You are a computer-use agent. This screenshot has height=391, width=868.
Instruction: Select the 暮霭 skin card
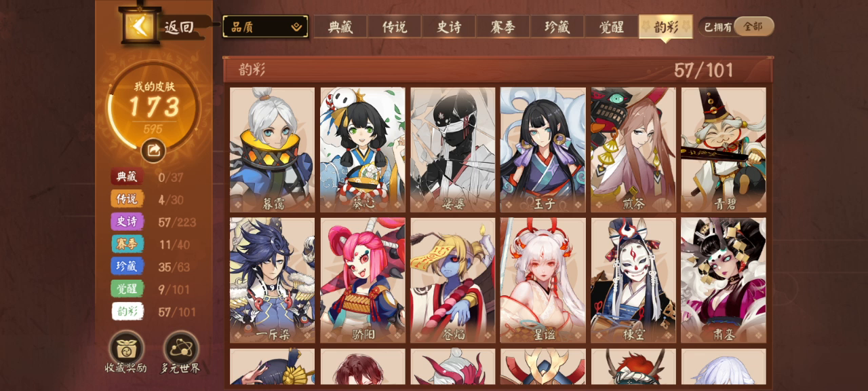(272, 150)
